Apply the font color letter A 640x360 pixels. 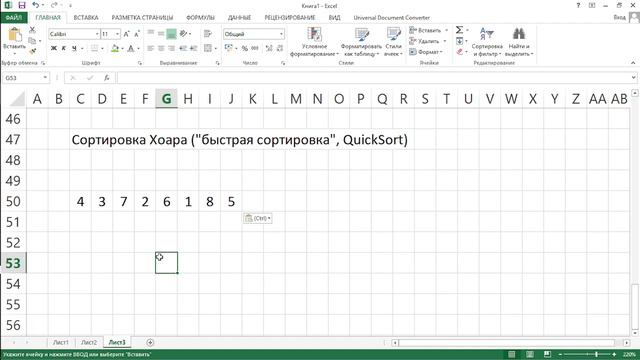coord(131,48)
